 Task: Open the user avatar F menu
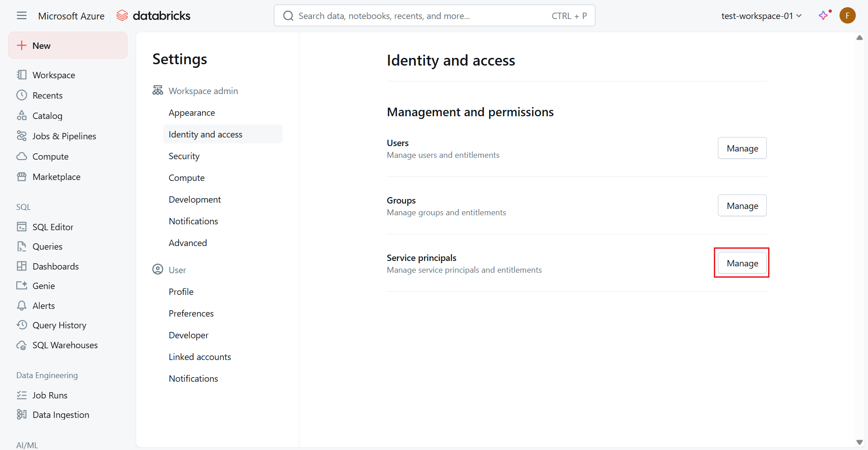tap(848, 15)
